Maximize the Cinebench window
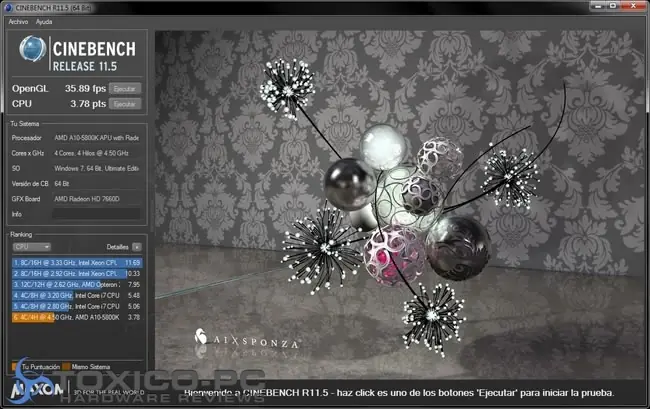This screenshot has height=409, width=650. (x=613, y=6)
